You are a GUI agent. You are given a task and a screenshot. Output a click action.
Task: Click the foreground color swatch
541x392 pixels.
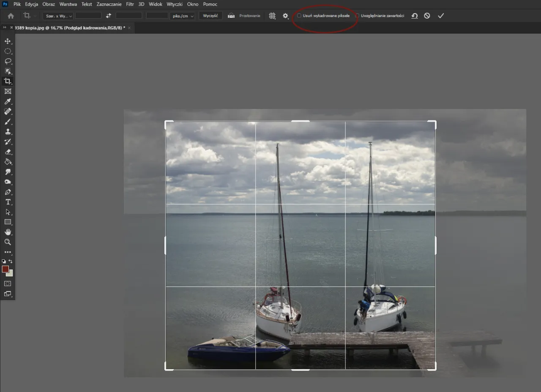pos(5,269)
